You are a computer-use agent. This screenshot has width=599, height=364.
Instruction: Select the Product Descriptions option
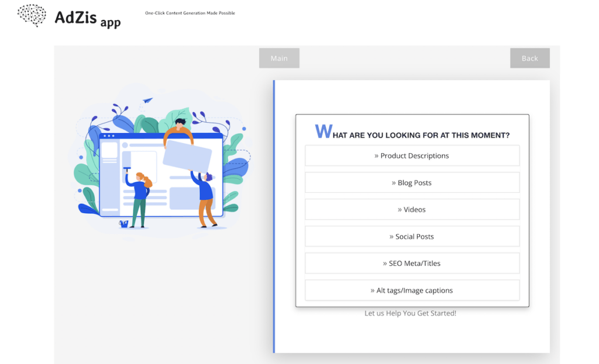pos(412,155)
